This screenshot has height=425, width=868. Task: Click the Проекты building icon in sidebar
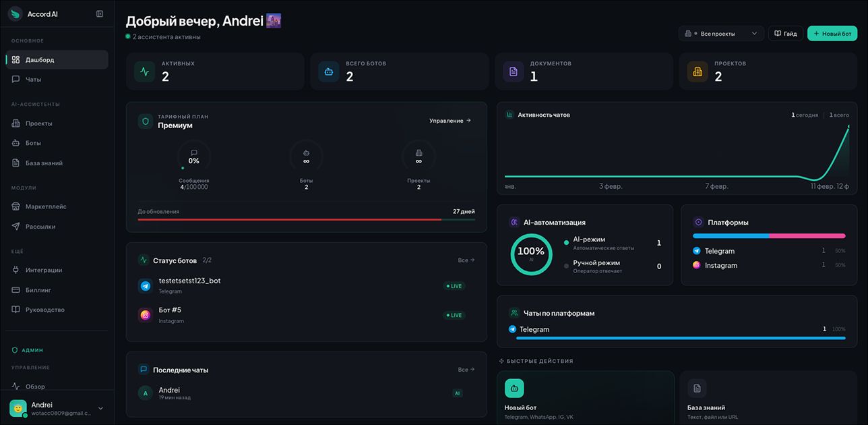[x=15, y=123]
